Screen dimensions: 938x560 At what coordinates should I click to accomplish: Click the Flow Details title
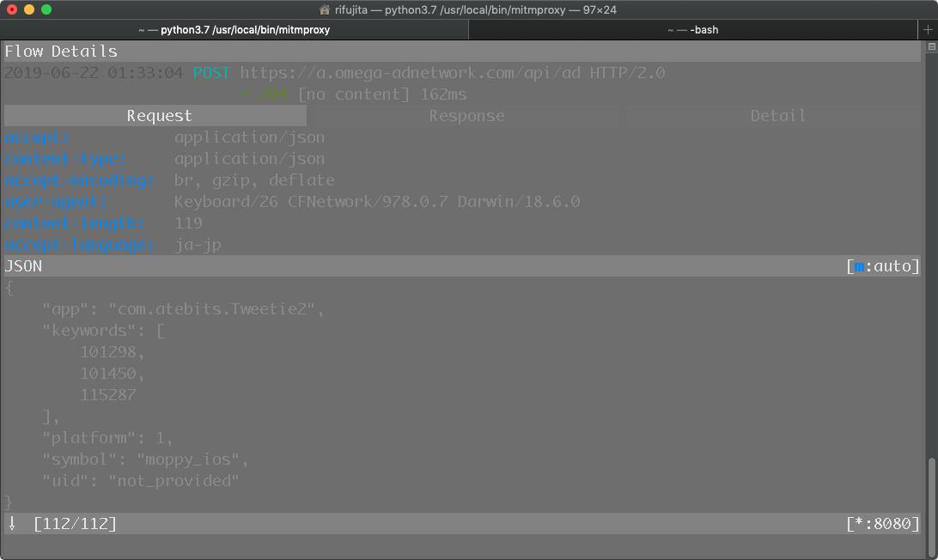[x=61, y=52]
